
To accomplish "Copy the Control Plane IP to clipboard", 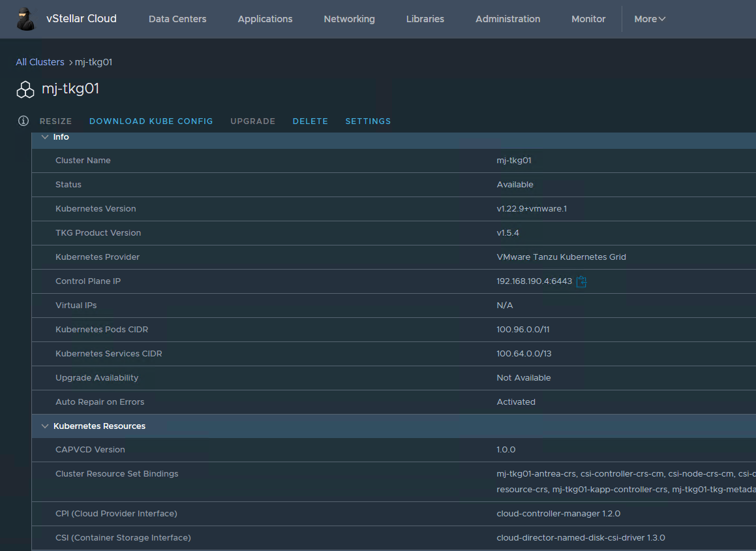I will click(x=582, y=281).
